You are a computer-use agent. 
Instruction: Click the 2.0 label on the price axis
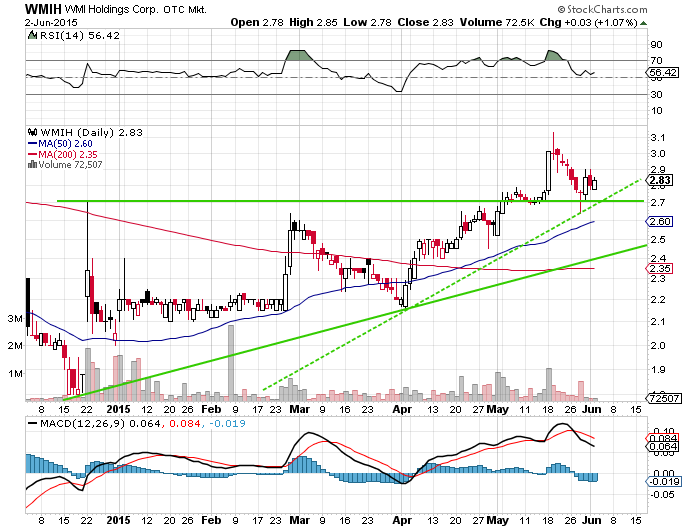[658, 346]
